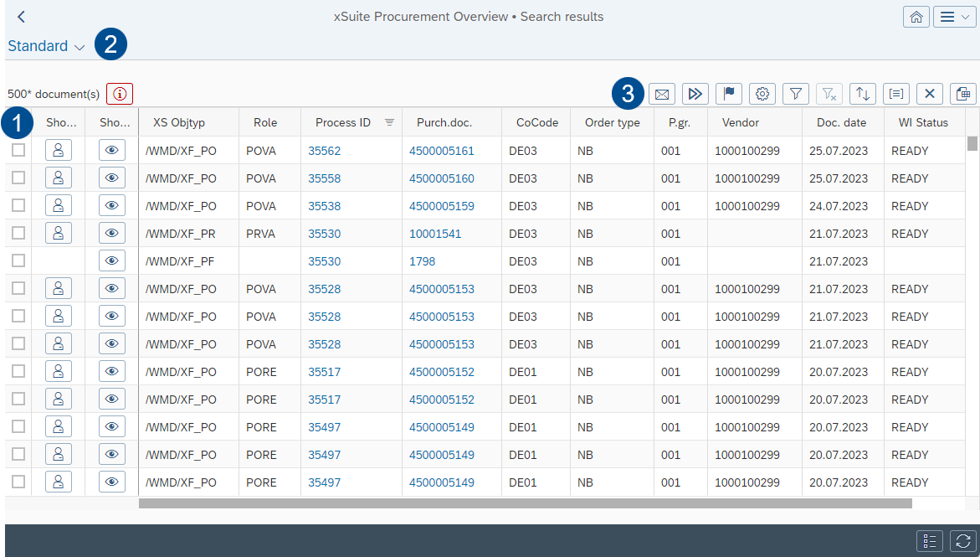
Task: Select the checkbox of the last visible row
Action: click(x=18, y=482)
